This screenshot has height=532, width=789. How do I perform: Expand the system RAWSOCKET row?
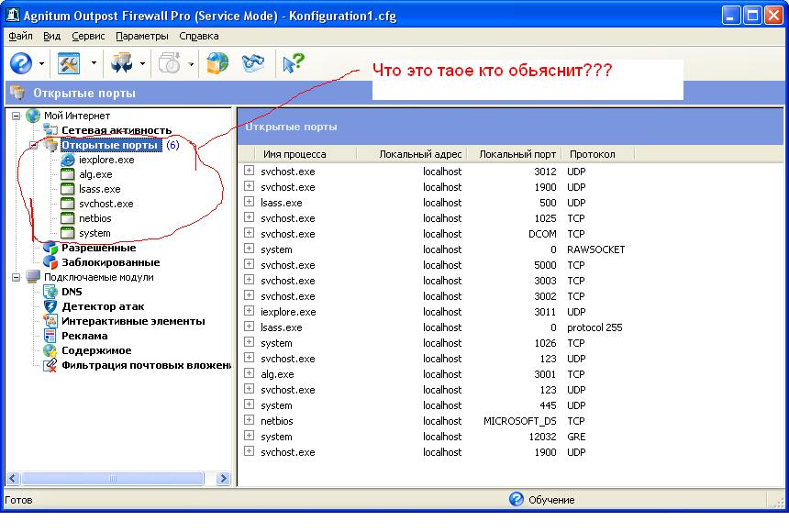pyautogui.click(x=249, y=249)
